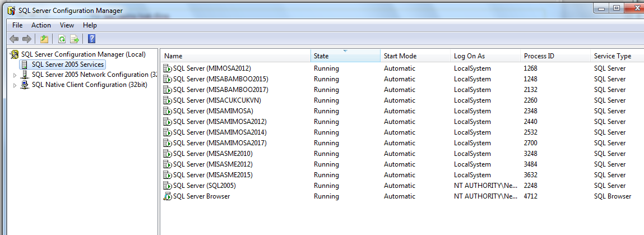Click the service icon for SQL Server (SQL2005)

tap(167, 186)
